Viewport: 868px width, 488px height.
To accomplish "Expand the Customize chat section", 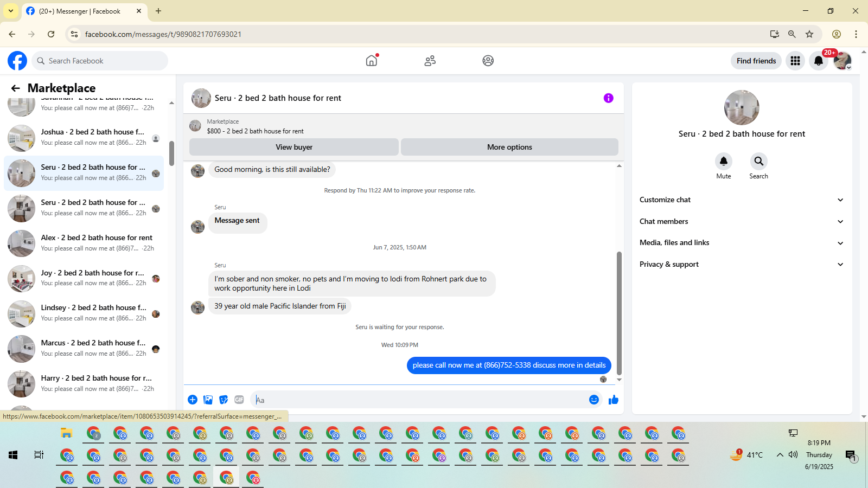I will (x=742, y=200).
